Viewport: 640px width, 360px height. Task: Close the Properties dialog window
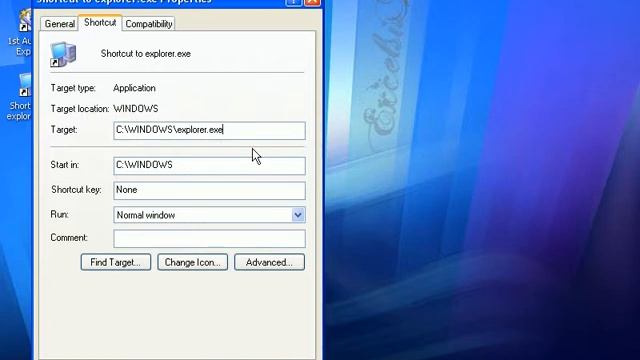pyautogui.click(x=313, y=2)
